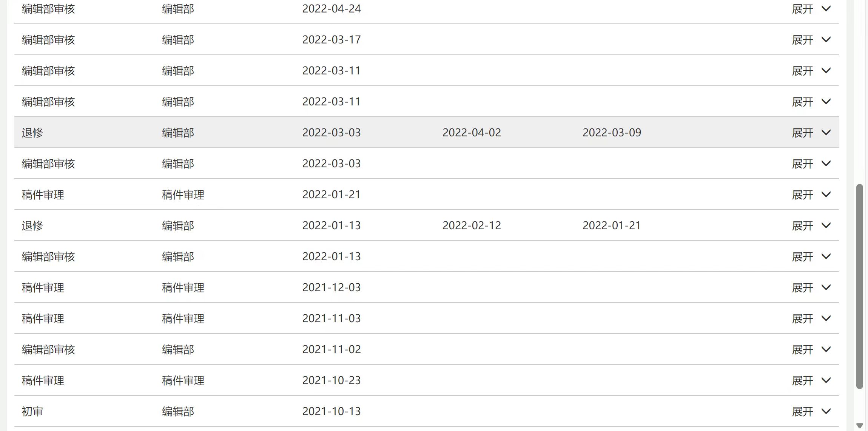Screen dimensions: 868x431
Task: Click the chevron on the 2022-04-24 row
Action: pos(826,9)
